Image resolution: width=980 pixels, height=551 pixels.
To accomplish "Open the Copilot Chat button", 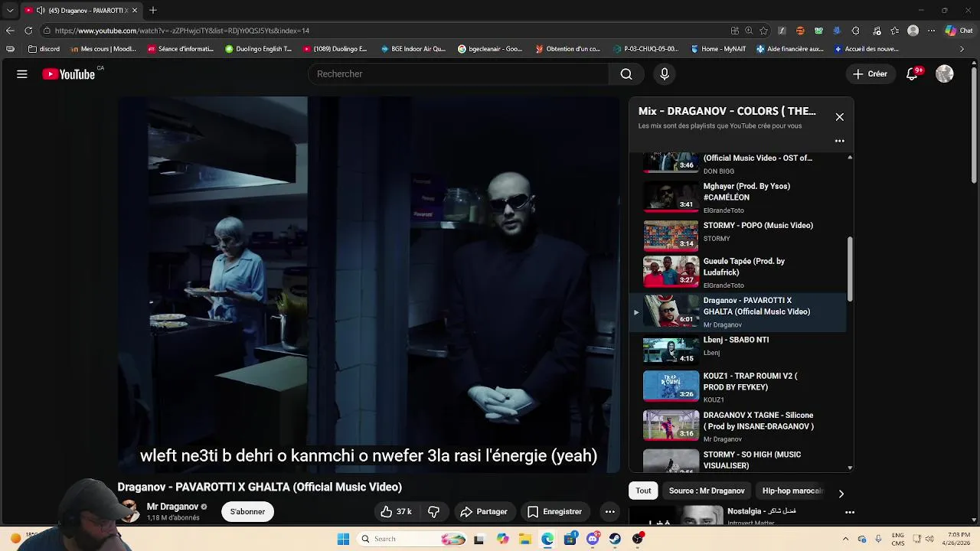I will click(959, 31).
